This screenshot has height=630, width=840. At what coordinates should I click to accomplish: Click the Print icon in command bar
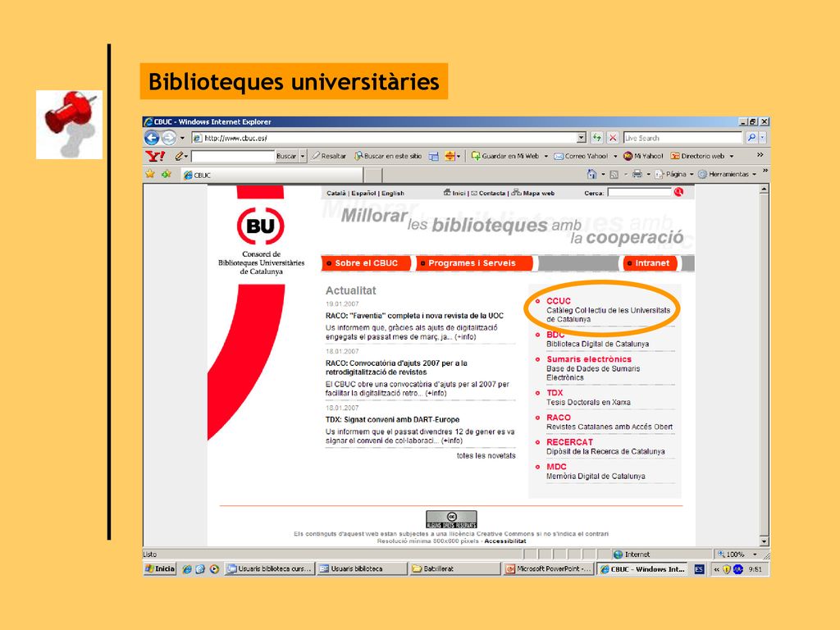637,174
